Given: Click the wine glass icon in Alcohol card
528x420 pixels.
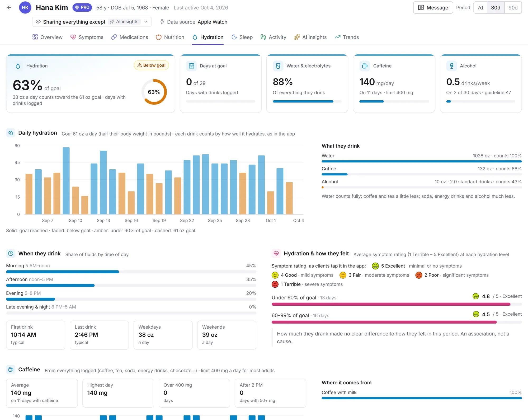Looking at the screenshot, I should (451, 66).
